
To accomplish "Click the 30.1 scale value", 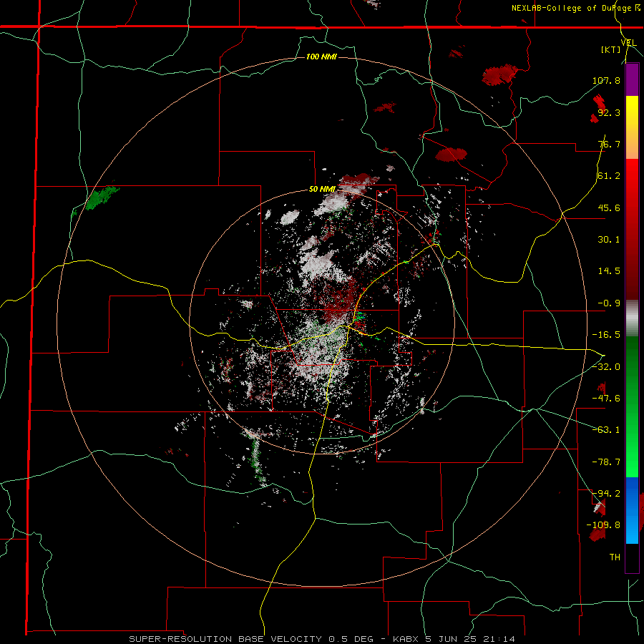I will tap(609, 240).
